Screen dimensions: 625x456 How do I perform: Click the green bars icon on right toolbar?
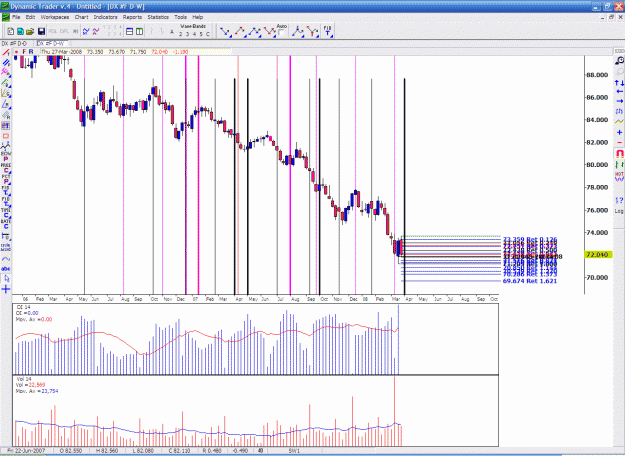619,164
